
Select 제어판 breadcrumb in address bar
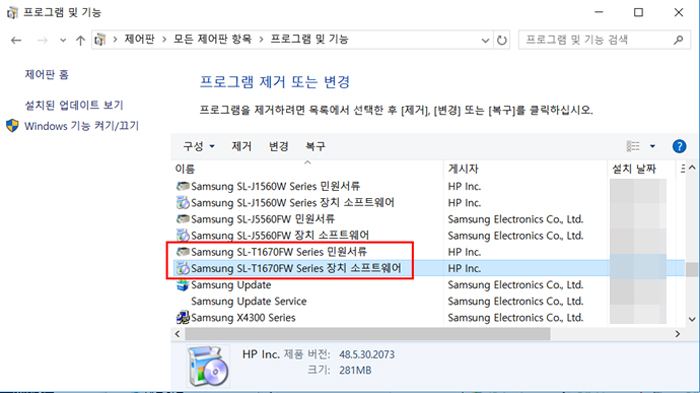(x=139, y=39)
